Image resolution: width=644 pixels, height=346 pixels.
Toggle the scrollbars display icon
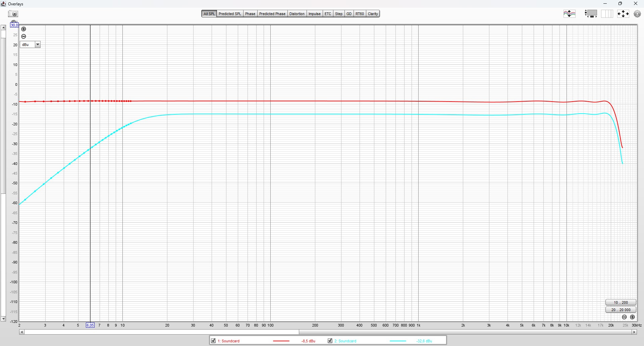click(591, 14)
